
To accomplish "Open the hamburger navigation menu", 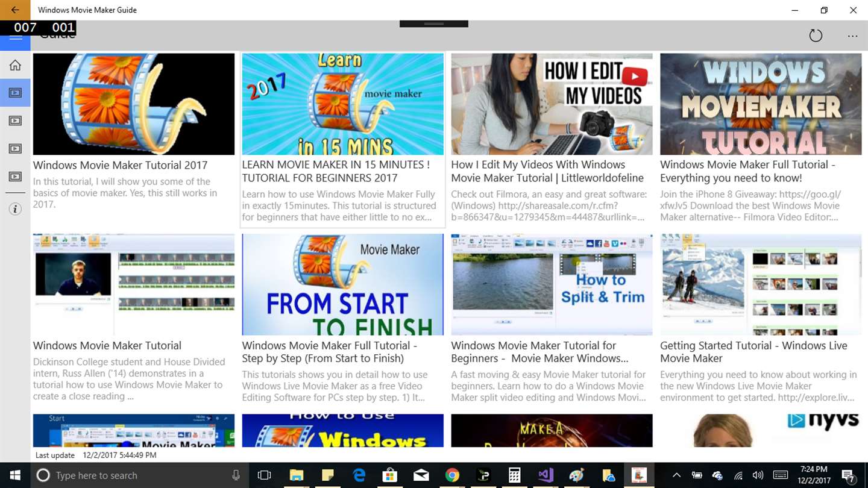I will (x=15, y=37).
